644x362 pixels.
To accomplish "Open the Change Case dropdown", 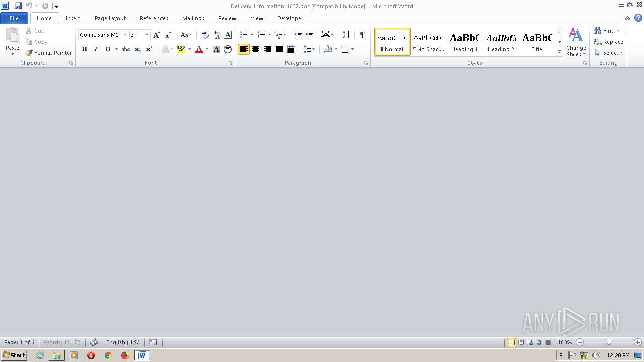I will click(x=186, y=35).
